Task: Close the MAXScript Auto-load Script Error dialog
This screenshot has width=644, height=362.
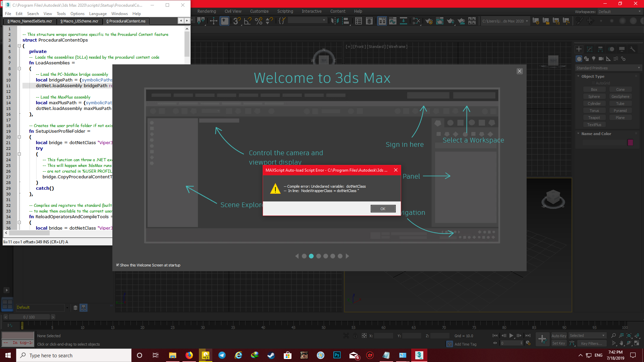Action: coord(396,170)
